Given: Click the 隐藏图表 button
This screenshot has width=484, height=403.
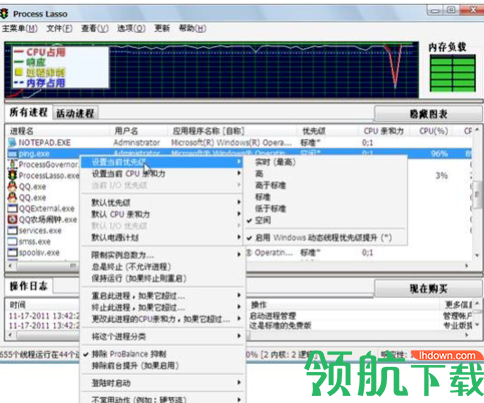Looking at the screenshot, I should point(428,114).
